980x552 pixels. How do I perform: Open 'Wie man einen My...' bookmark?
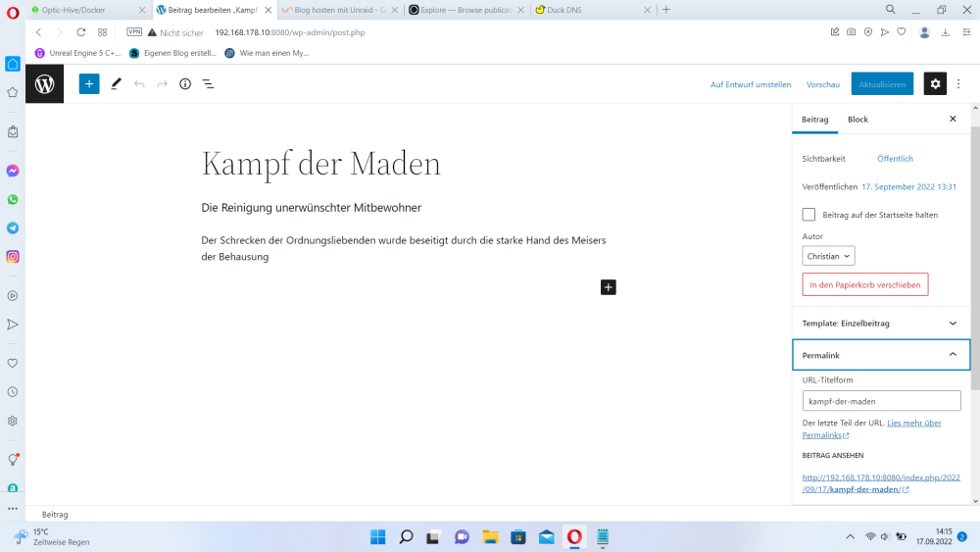(267, 53)
